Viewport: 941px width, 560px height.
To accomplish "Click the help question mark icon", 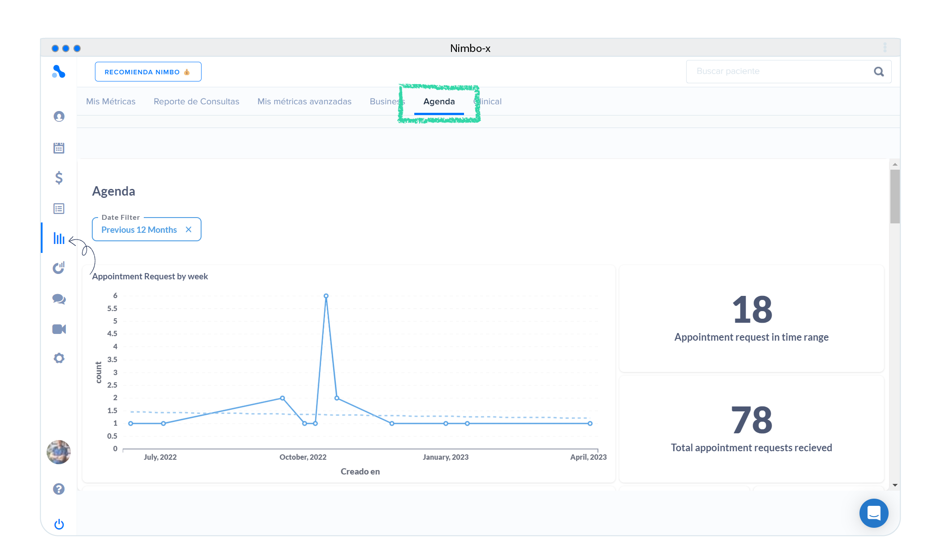I will [x=59, y=489].
